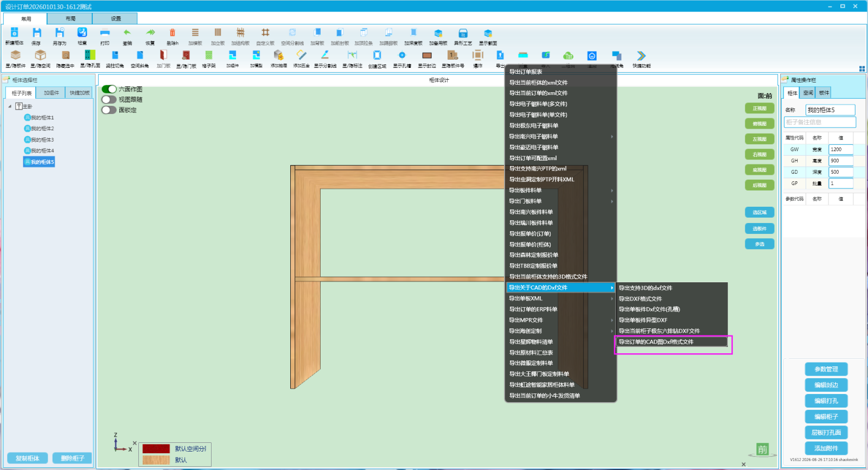Click the 添加五金 add hardware icon
This screenshot has width=868, height=470.
(x=302, y=55)
